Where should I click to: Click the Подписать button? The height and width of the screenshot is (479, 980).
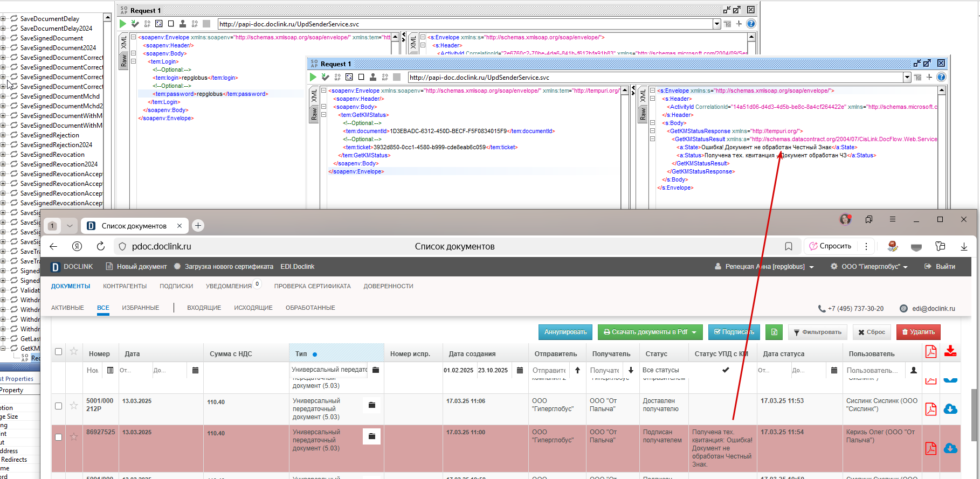click(x=734, y=332)
